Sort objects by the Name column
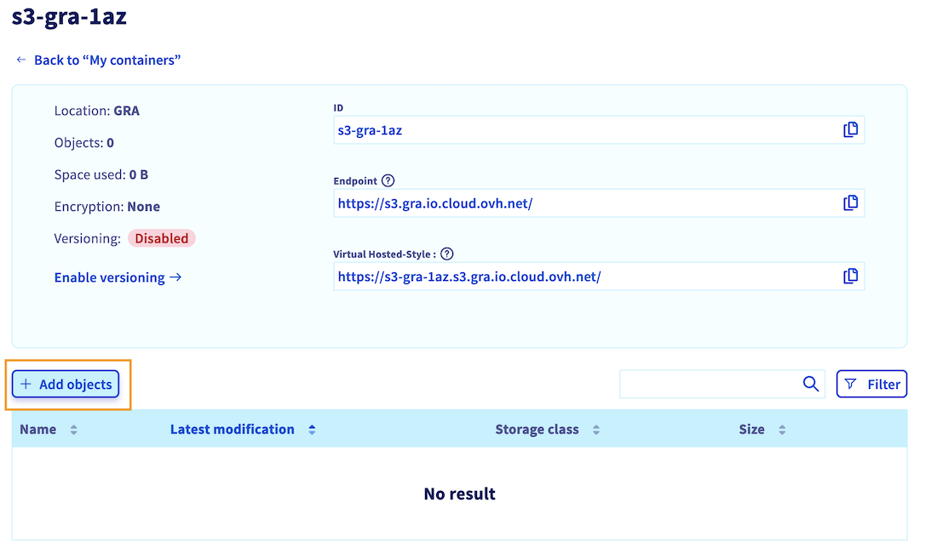The image size is (937, 560). point(73,430)
